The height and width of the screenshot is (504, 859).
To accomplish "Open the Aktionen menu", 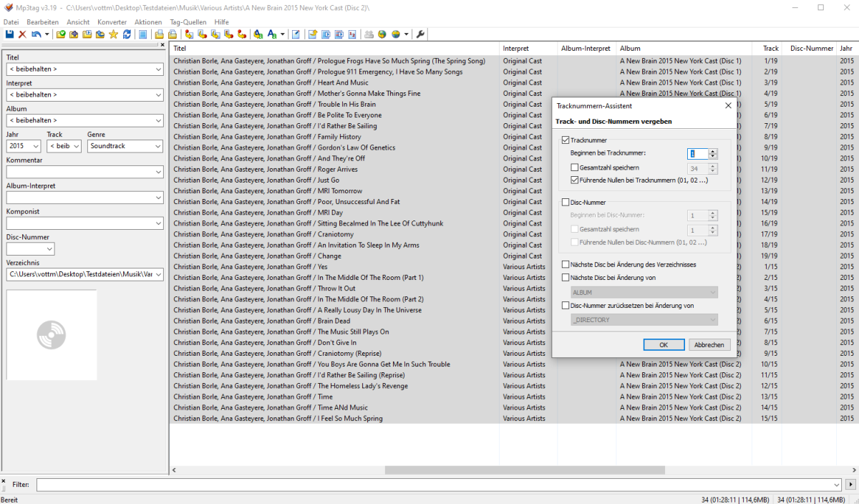I will pos(148,22).
